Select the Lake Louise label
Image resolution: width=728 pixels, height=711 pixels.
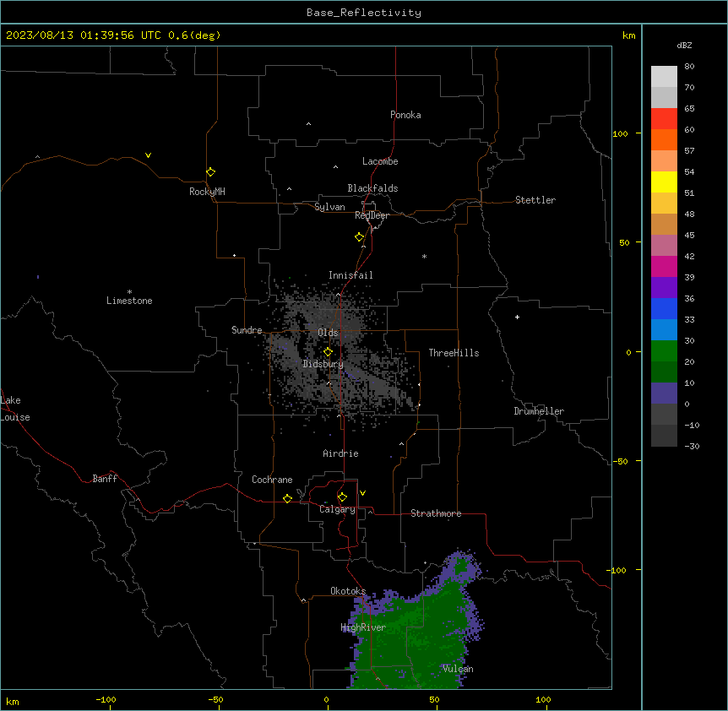[15, 409]
